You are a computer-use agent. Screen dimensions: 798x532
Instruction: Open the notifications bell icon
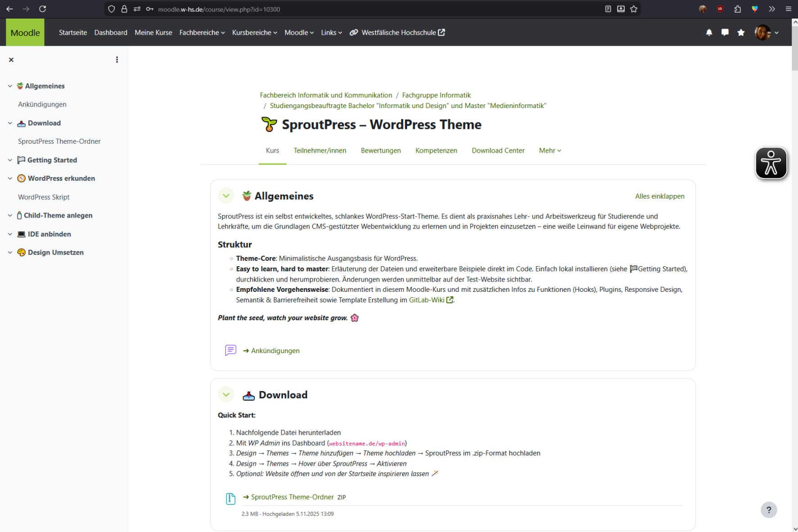[x=709, y=32]
